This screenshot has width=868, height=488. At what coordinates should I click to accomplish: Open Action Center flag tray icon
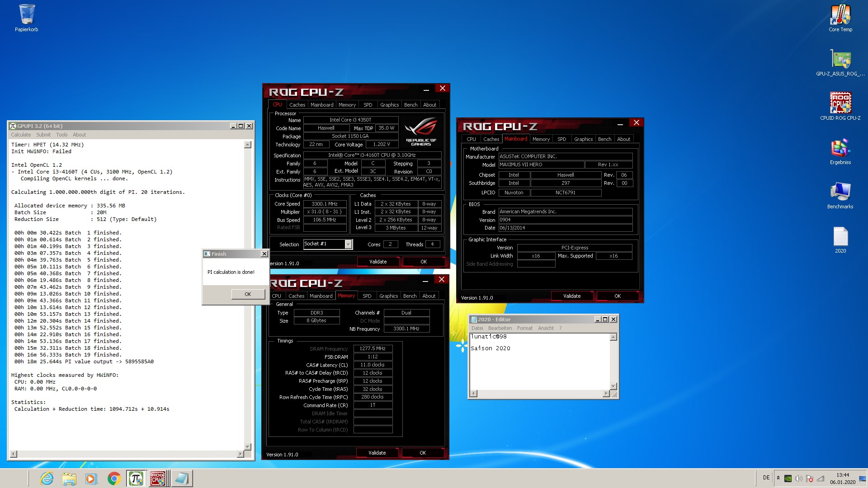[810, 479]
